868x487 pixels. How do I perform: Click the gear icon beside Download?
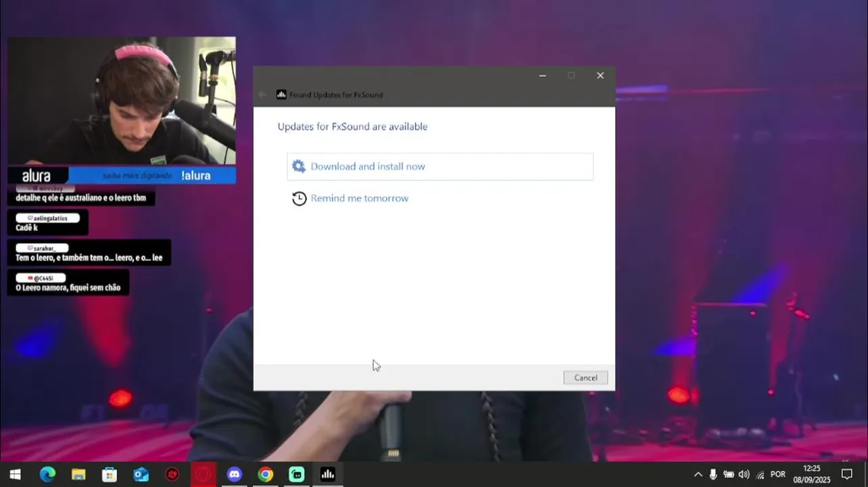pyautogui.click(x=298, y=166)
